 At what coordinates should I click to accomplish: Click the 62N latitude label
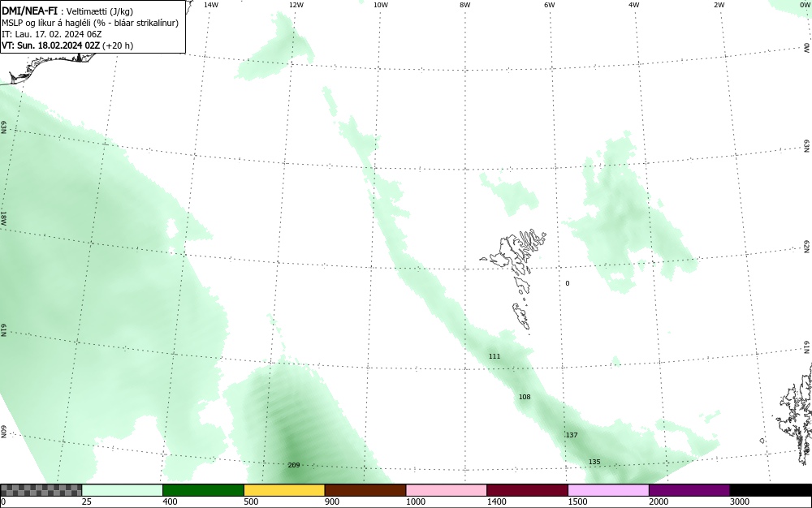click(x=807, y=247)
